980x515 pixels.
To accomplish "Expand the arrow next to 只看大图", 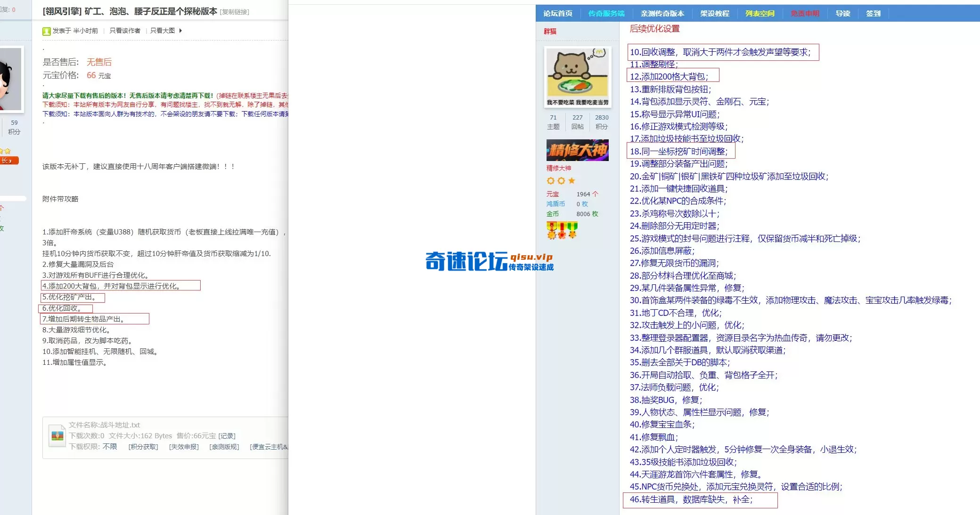I will [180, 30].
